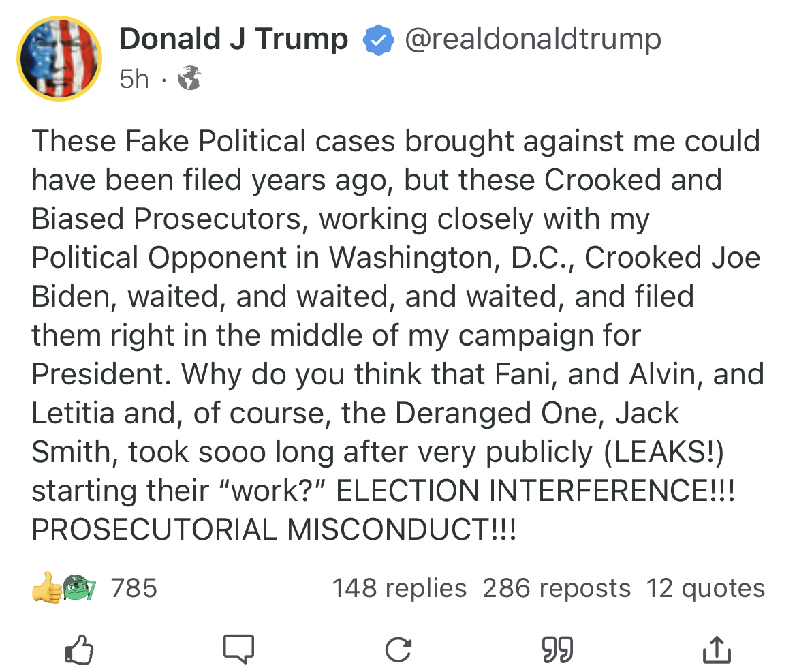Open the reply comment bubble icon

238,650
